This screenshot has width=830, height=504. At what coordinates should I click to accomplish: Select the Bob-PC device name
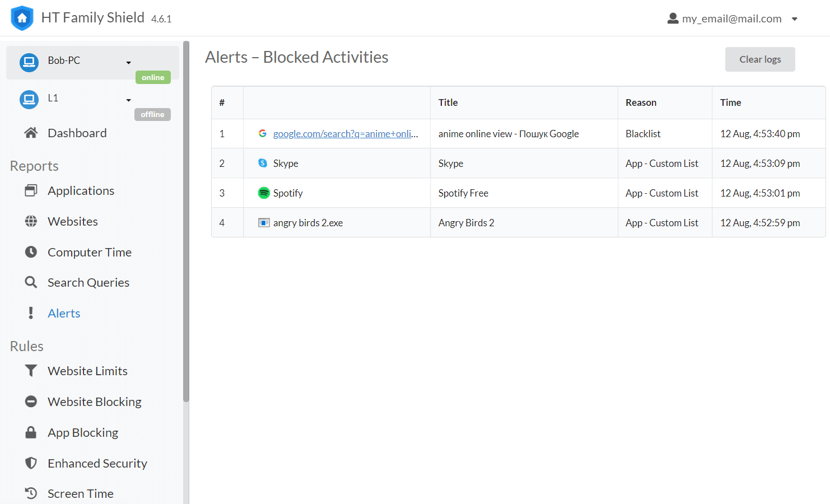[64, 60]
